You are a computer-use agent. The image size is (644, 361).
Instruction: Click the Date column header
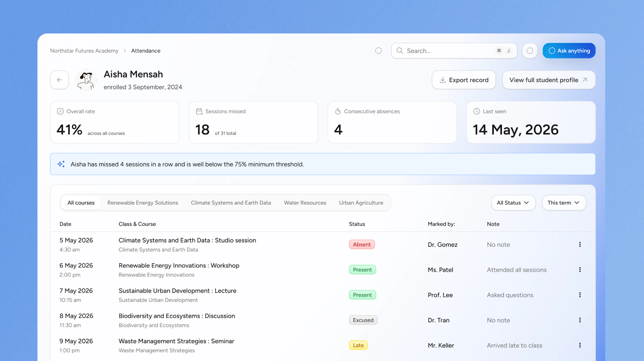[66, 224]
